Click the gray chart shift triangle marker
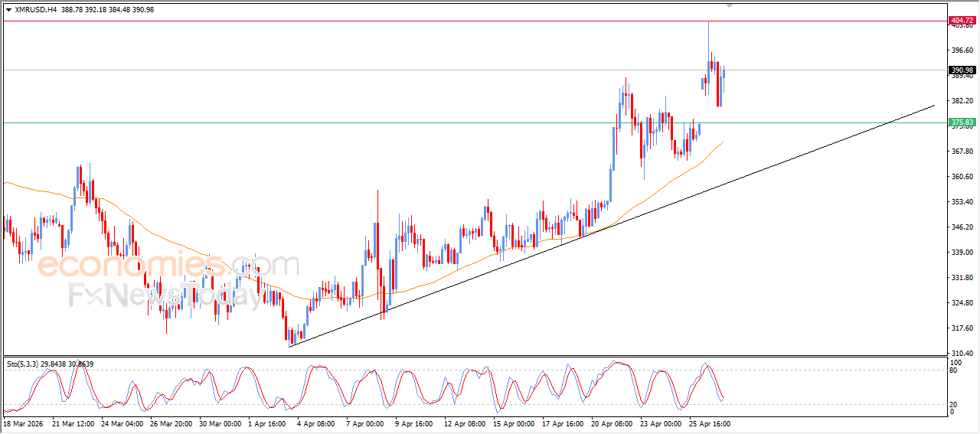 (x=729, y=5)
